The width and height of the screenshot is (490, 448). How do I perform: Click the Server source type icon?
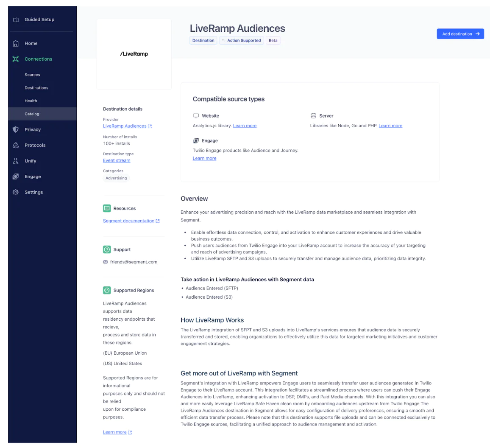(x=312, y=115)
